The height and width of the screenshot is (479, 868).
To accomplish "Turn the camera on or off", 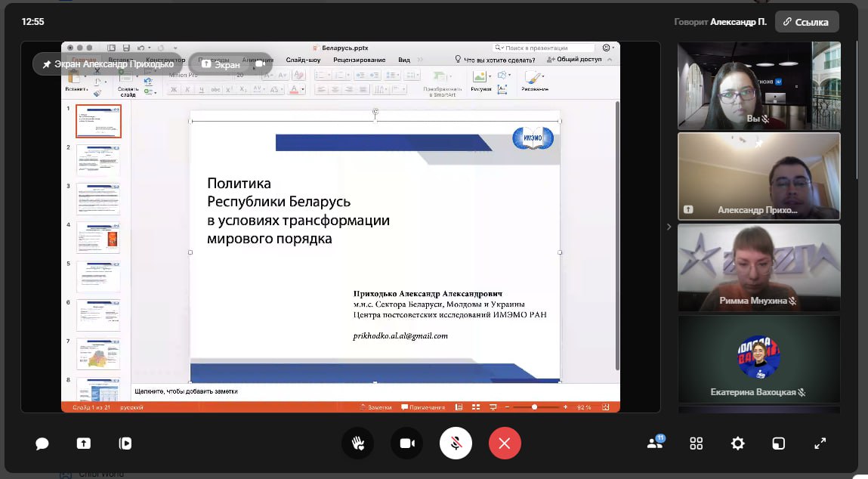I will [407, 443].
